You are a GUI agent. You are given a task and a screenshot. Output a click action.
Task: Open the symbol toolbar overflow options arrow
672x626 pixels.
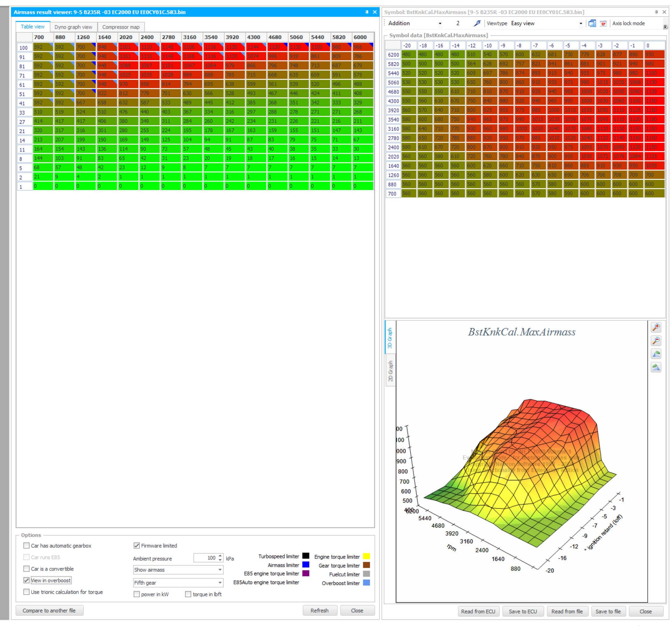[x=665, y=27]
